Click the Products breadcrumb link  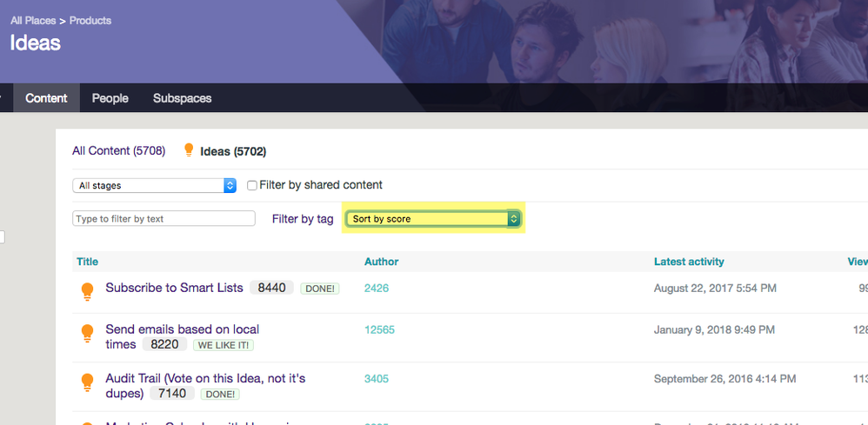[x=90, y=21]
